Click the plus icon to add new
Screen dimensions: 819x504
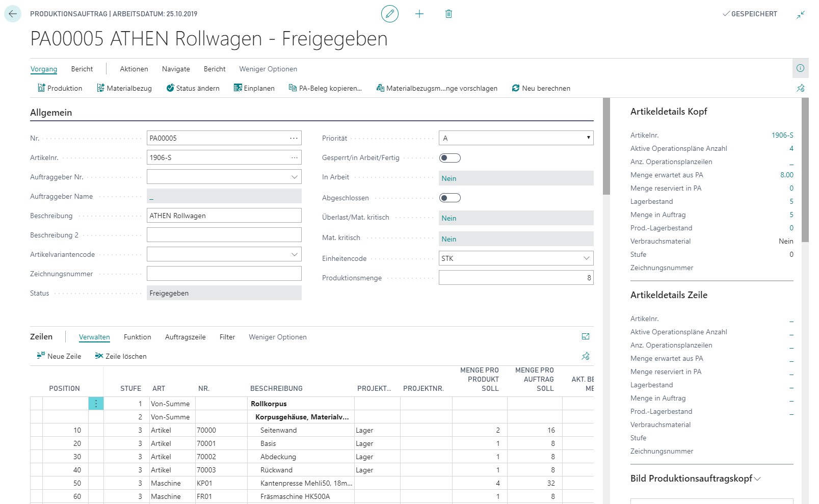pyautogui.click(x=419, y=14)
